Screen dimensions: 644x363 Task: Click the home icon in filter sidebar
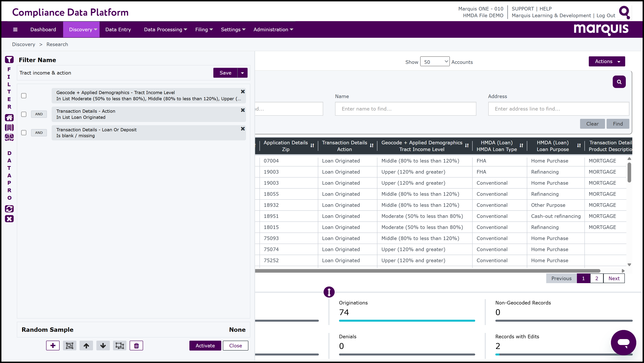tap(9, 118)
